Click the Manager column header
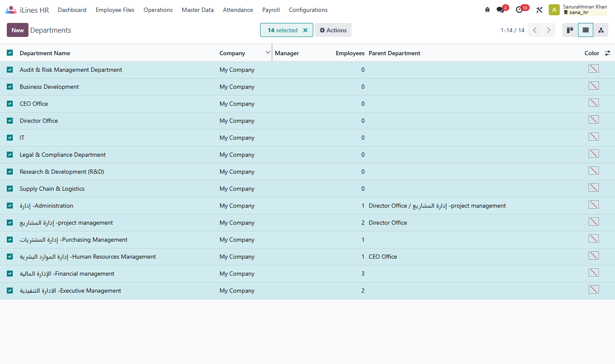This screenshot has width=615, height=364. coord(287,53)
